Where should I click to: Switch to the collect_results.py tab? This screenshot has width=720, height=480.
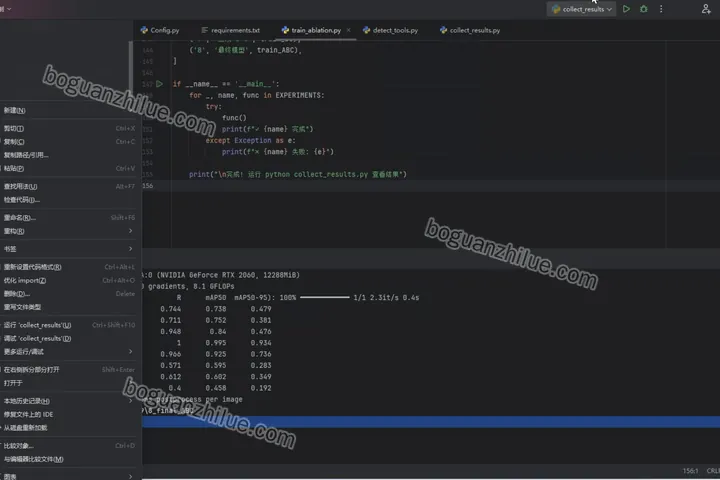pyautogui.click(x=470, y=30)
